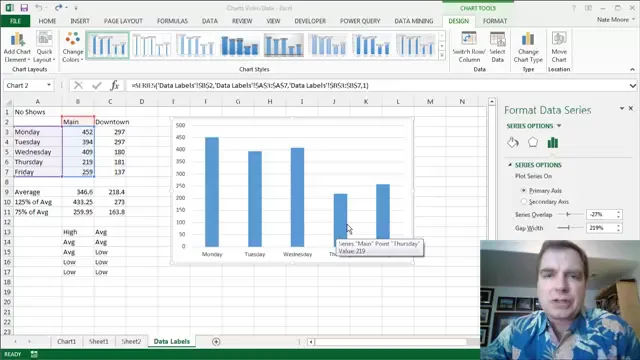Open Select Data dialog
This screenshot has height=360, width=640.
point(498,47)
